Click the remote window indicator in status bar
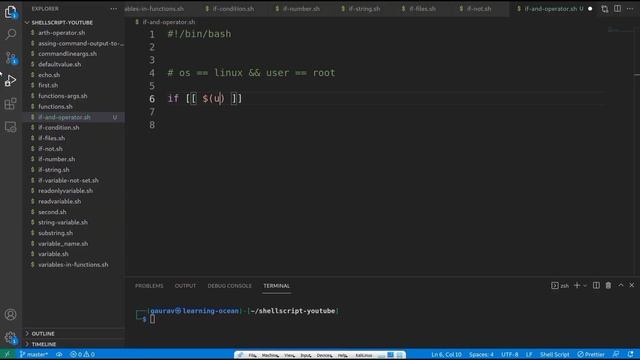This screenshot has height=360, width=640. pos(7,354)
